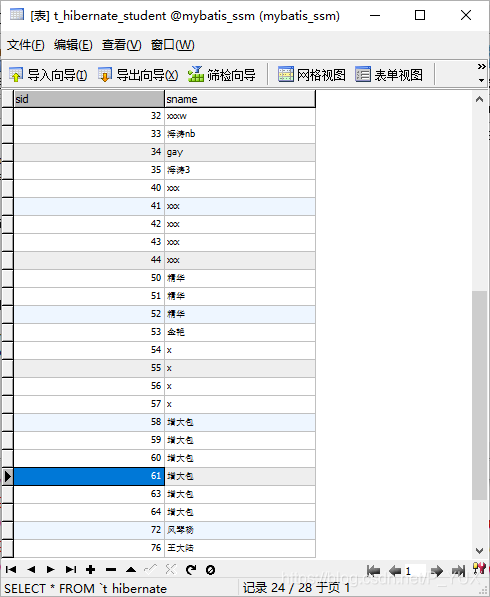The width and height of the screenshot is (490, 597).
Task: Expand the toolbar overflow chevron
Action: click(x=481, y=67)
